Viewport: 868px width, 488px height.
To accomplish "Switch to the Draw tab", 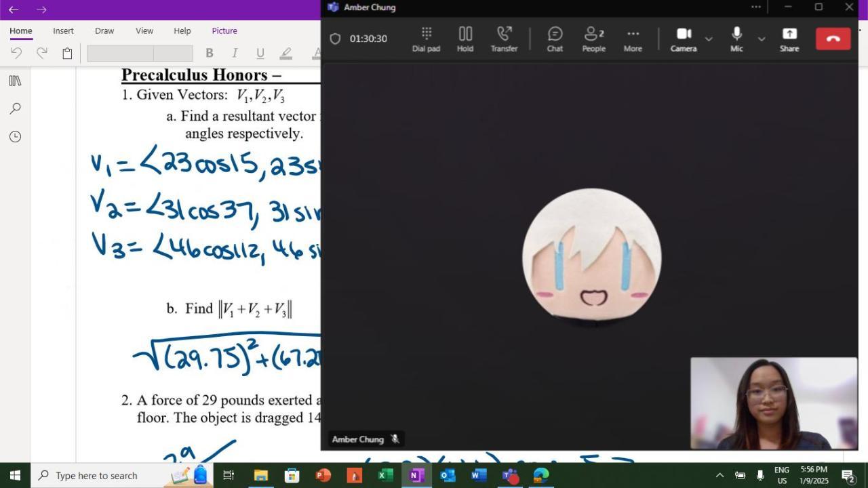I will 104,30.
